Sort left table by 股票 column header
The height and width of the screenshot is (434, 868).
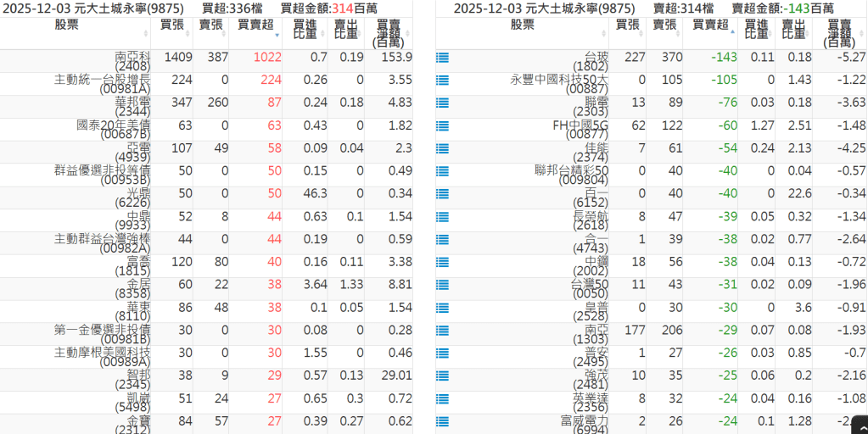67,25
